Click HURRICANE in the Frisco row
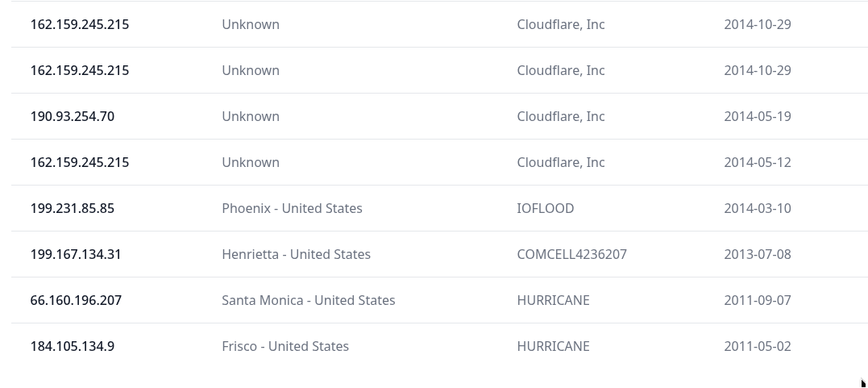The height and width of the screenshot is (388, 868). point(553,346)
